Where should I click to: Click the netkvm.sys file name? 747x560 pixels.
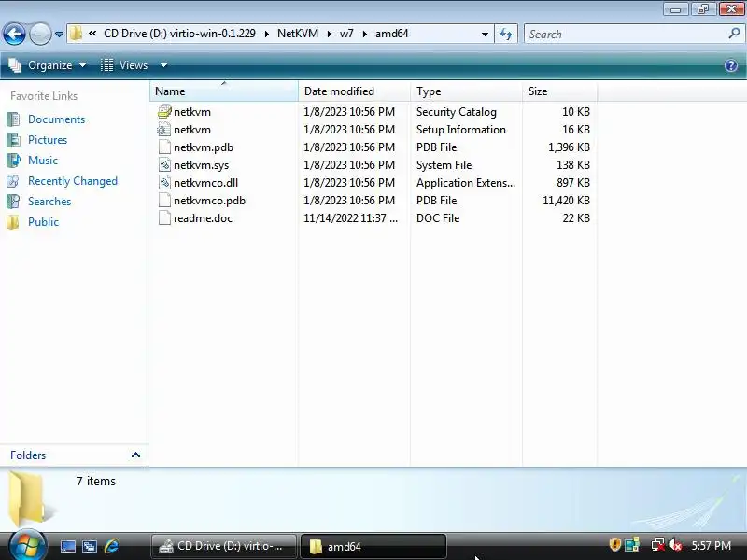click(201, 165)
